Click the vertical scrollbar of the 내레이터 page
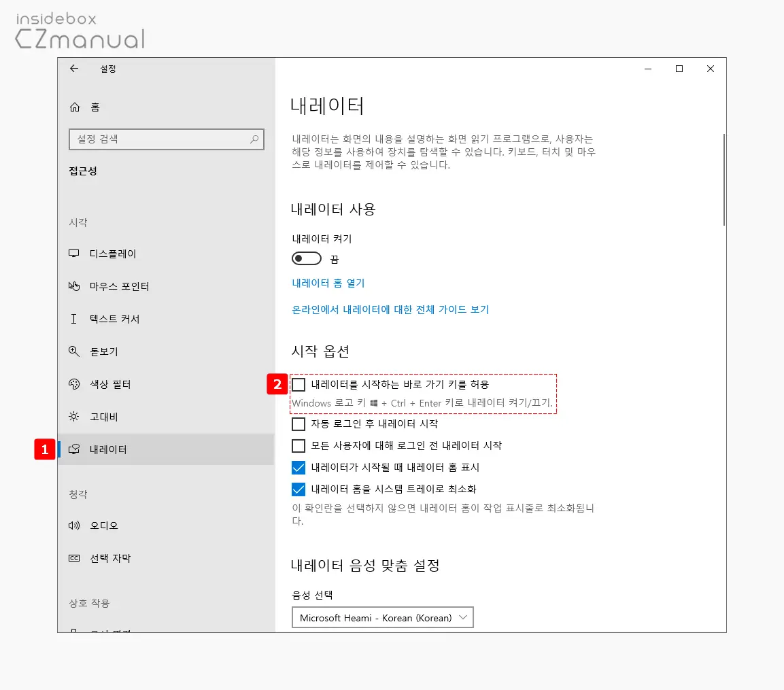Screen dimensions: 784x690 [723, 179]
